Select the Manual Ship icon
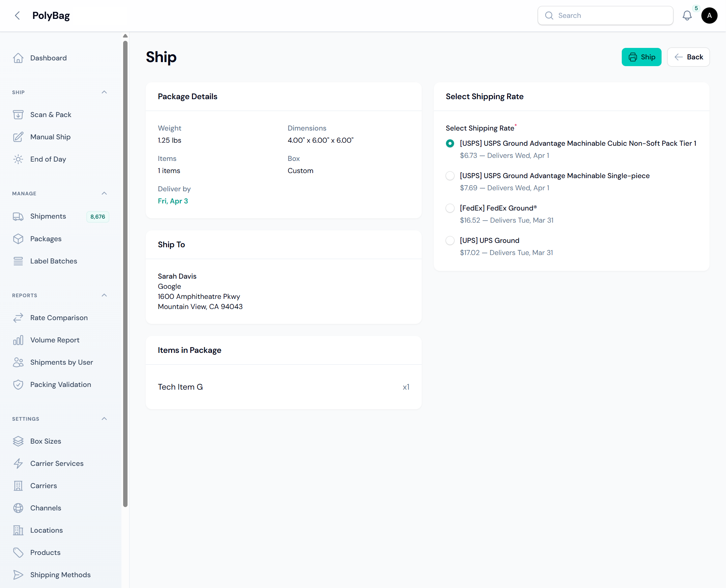The image size is (726, 588). 18,137
